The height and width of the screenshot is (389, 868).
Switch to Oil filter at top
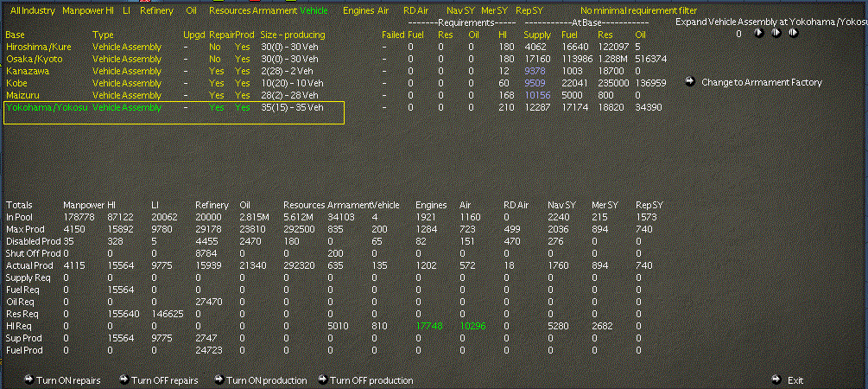[192, 10]
